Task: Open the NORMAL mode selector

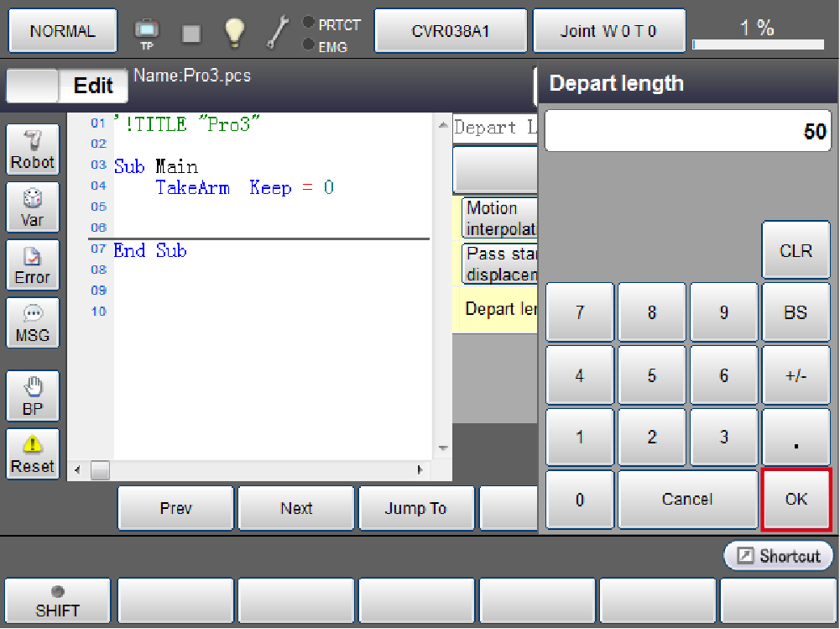Action: point(63,32)
